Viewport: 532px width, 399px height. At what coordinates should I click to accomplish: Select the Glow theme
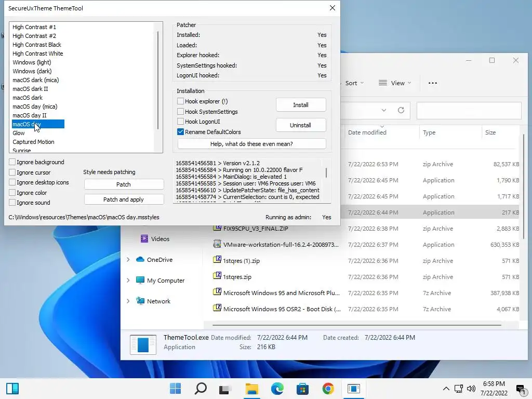click(19, 133)
